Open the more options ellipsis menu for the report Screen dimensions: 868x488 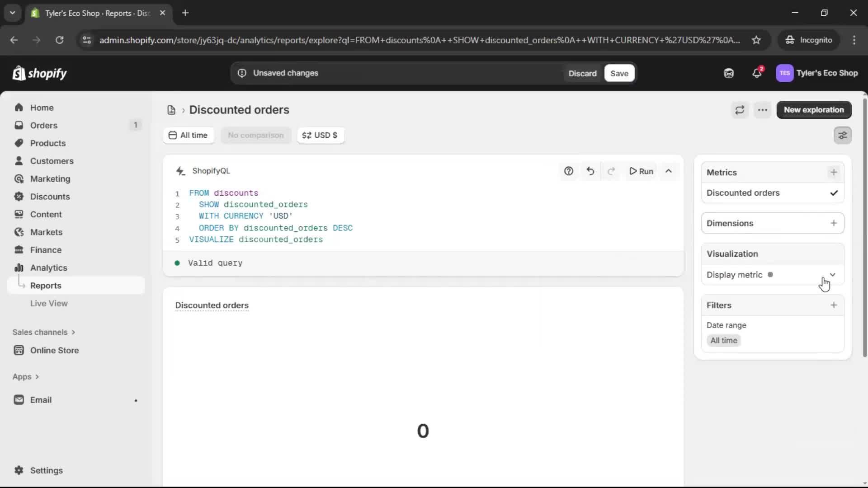763,110
